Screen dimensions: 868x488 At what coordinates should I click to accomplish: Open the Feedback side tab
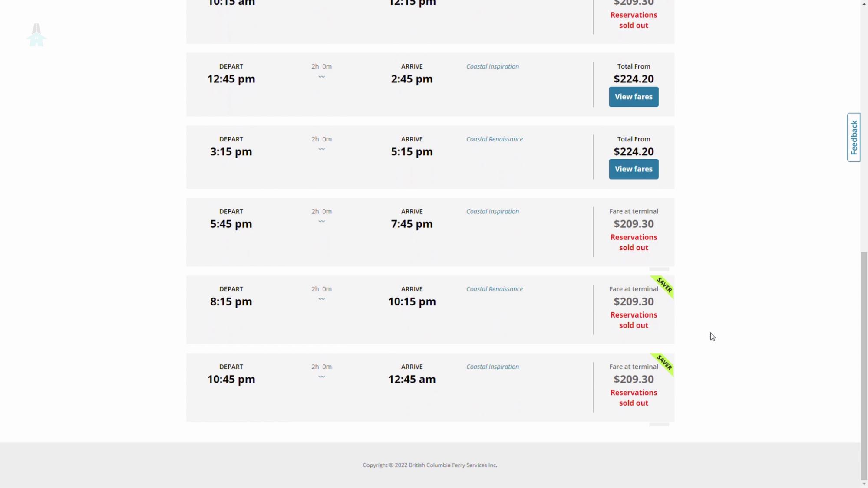coord(854,138)
